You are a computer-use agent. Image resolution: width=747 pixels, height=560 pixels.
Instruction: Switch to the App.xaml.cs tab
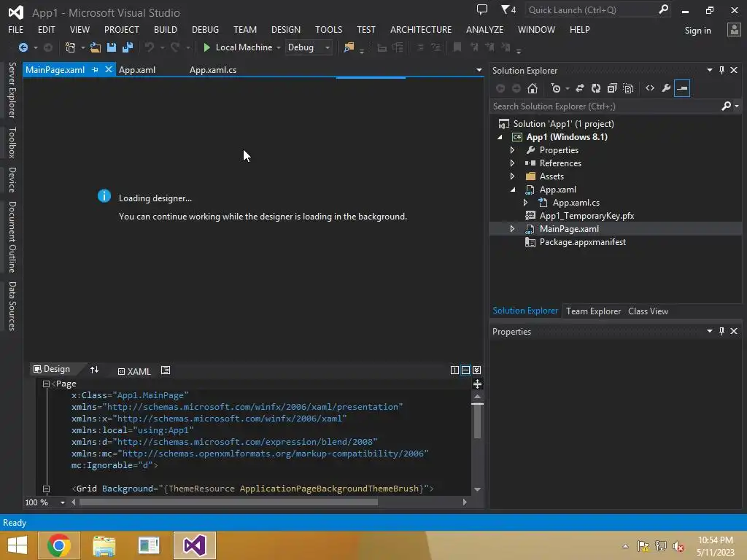213,69
